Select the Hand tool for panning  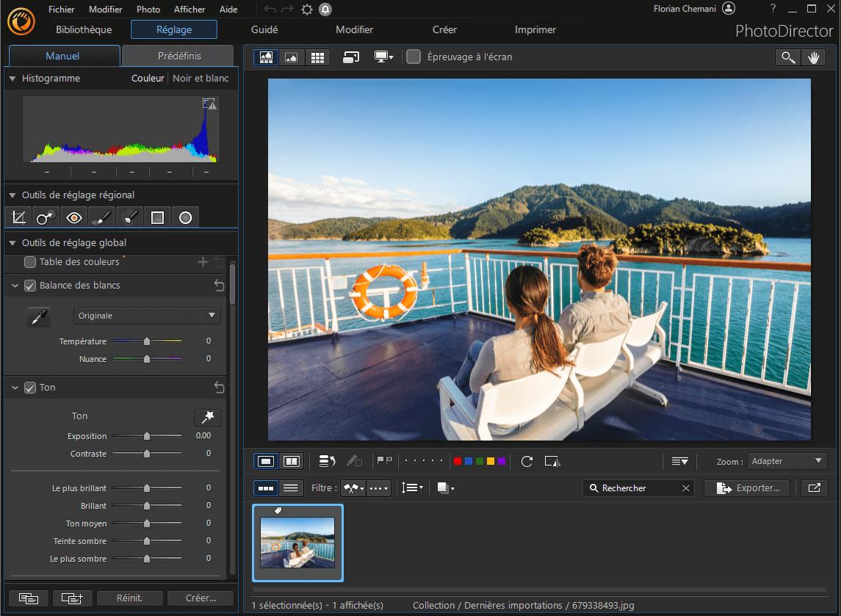pyautogui.click(x=814, y=57)
